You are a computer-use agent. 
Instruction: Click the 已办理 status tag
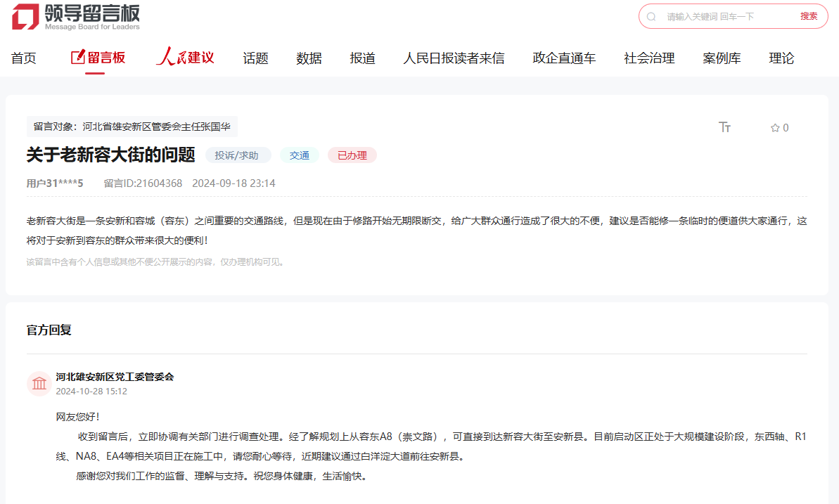[x=352, y=155]
